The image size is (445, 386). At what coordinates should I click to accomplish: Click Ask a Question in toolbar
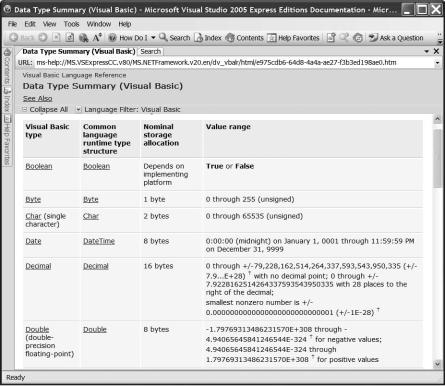pos(396,38)
